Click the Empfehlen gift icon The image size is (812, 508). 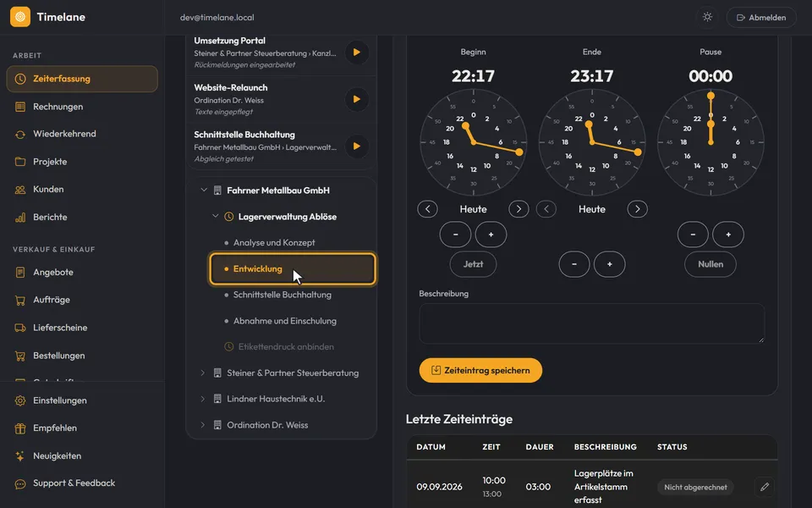tap(20, 428)
